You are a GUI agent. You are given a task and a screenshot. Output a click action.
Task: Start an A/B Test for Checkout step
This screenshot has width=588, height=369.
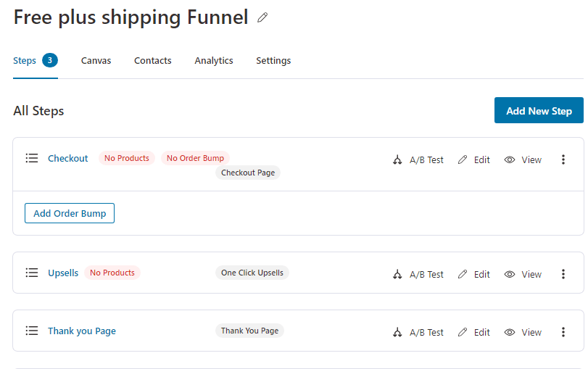[x=418, y=159]
